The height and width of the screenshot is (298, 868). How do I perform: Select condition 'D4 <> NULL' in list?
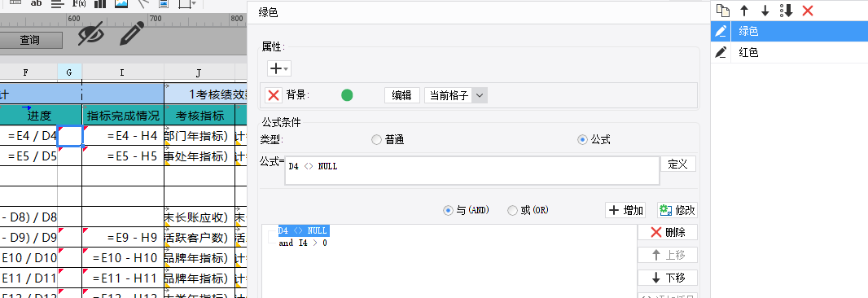[x=303, y=230]
